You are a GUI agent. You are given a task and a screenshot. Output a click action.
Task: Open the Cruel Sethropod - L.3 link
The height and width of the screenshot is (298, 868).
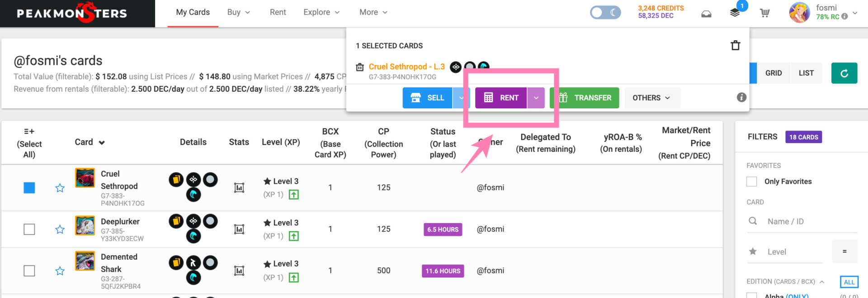[407, 67]
